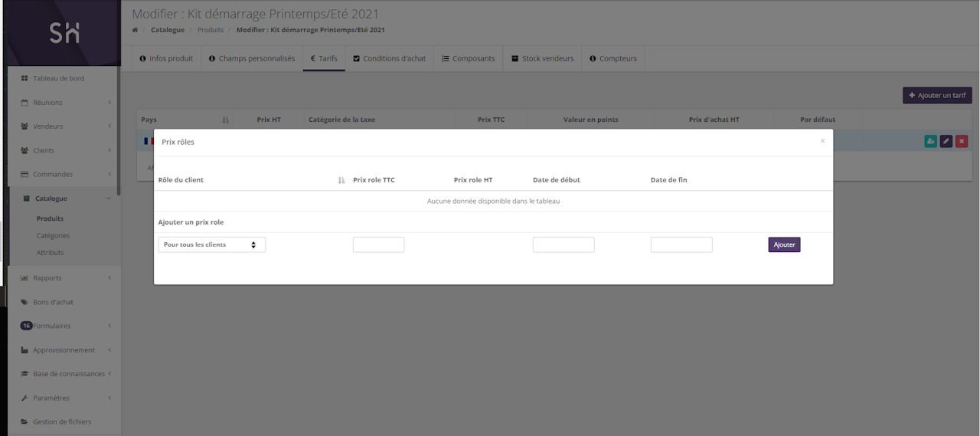Click the Date de début input field

click(563, 244)
